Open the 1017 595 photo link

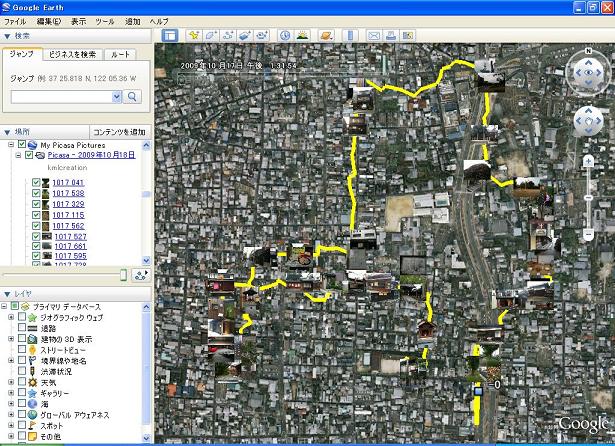(x=70, y=256)
